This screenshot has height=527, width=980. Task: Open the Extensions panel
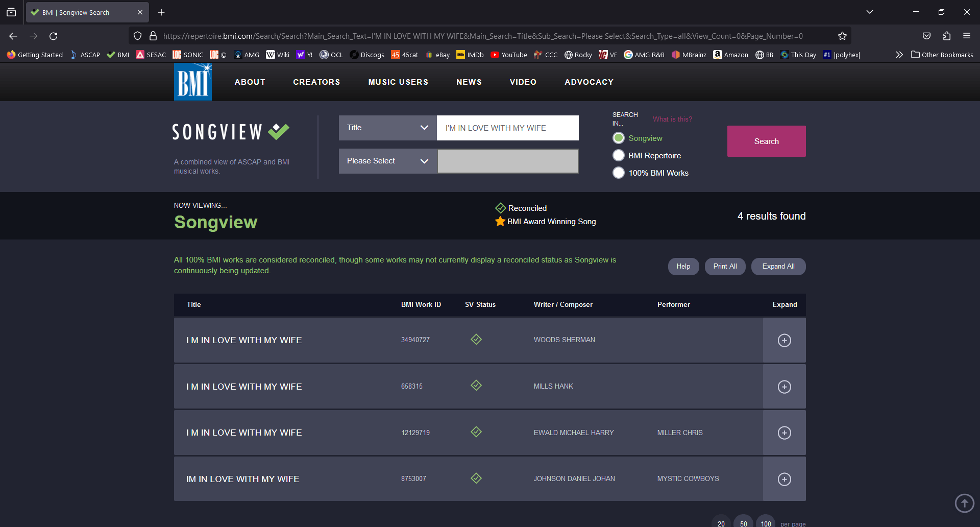(947, 36)
